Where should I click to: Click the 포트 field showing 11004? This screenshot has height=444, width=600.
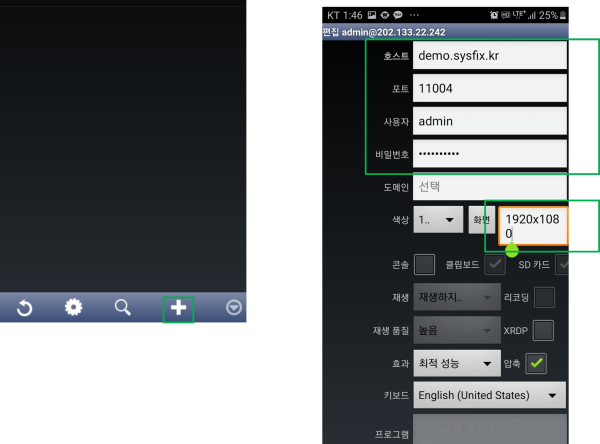tap(490, 88)
